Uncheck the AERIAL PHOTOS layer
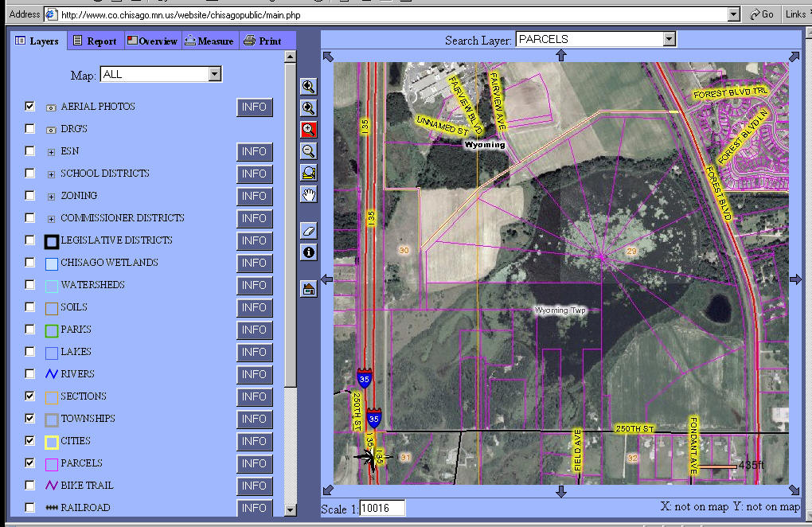This screenshot has height=527, width=812. (x=29, y=106)
